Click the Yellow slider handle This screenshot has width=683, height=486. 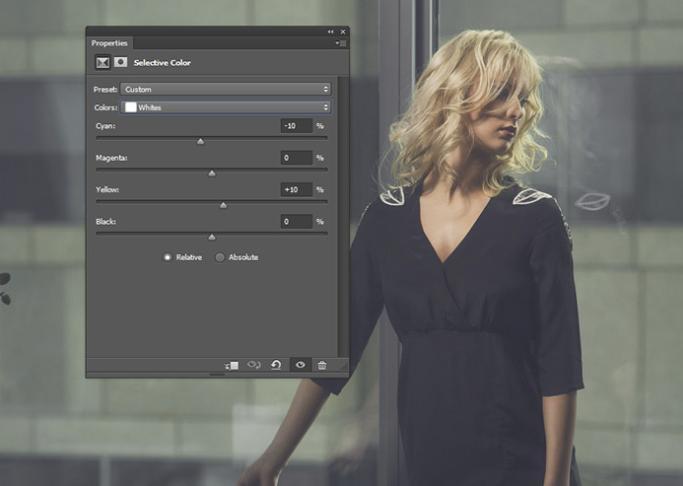pyautogui.click(x=223, y=205)
